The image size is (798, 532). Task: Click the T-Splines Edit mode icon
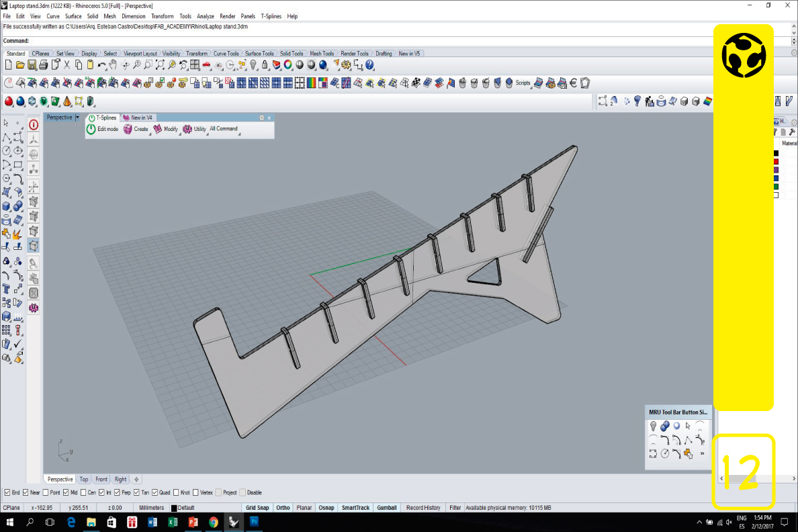pos(91,129)
